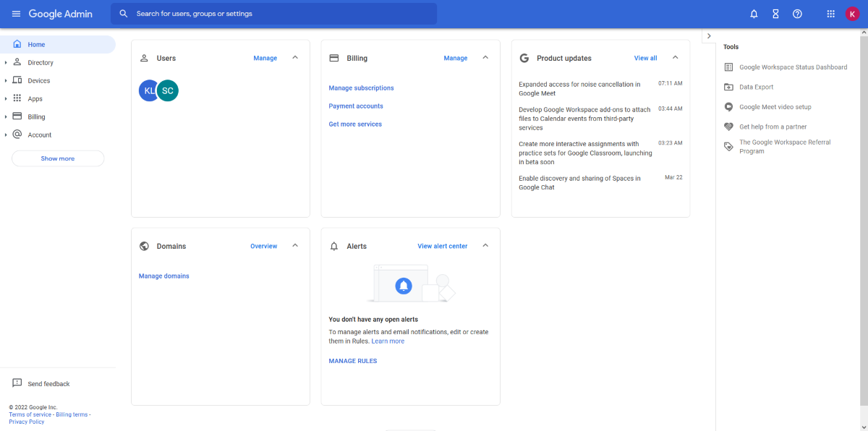
Task: Open the Google apps grid launcher
Action: tap(830, 13)
